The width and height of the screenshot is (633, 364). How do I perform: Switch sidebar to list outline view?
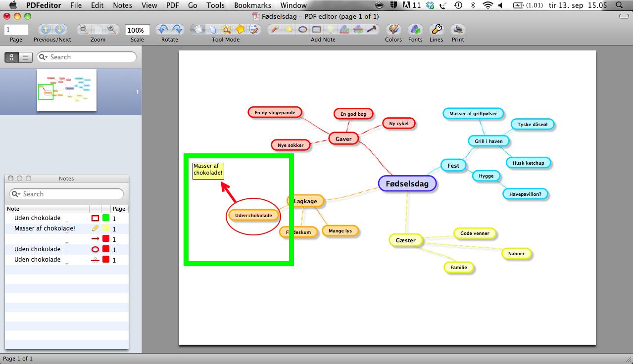click(x=25, y=57)
